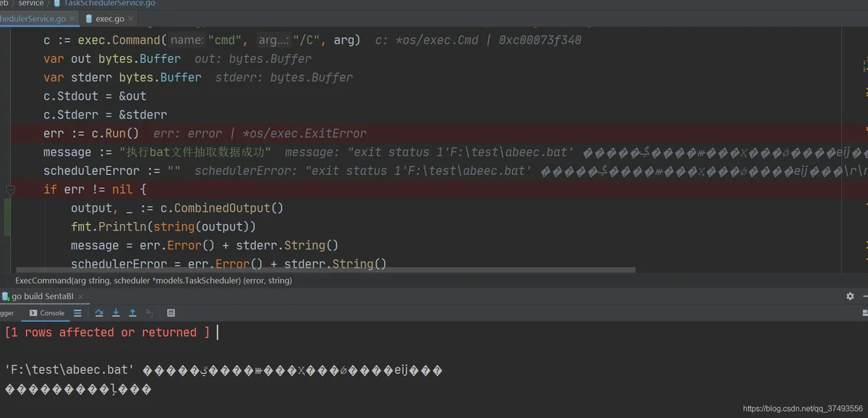Image resolution: width=868 pixels, height=418 pixels.
Task: Open the Evaluate Expression calculator
Action: 171,313
